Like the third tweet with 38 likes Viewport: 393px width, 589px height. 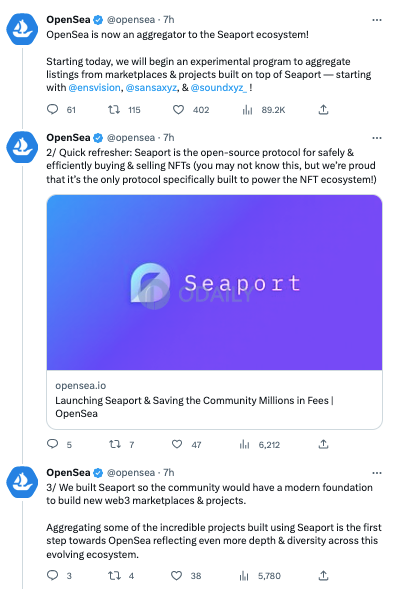177,575
